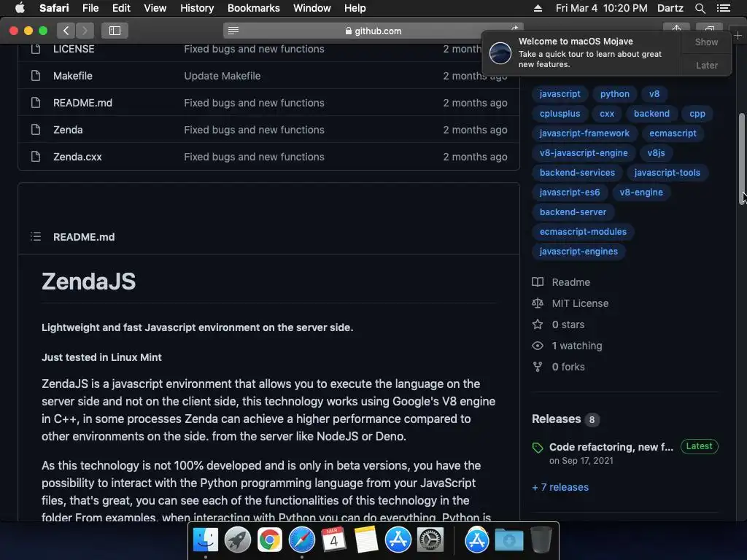This screenshot has height=560, width=747.
Task: Show '+ 7 releases' link
Action: (x=560, y=487)
